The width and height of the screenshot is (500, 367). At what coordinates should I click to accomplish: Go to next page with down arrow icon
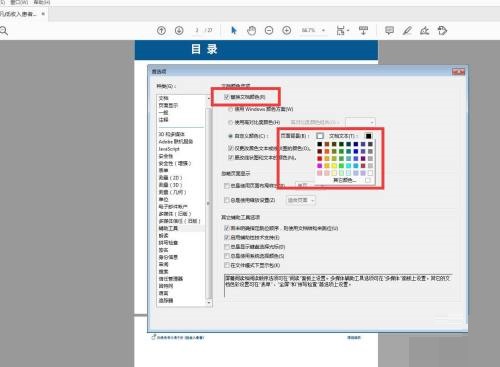tap(179, 31)
